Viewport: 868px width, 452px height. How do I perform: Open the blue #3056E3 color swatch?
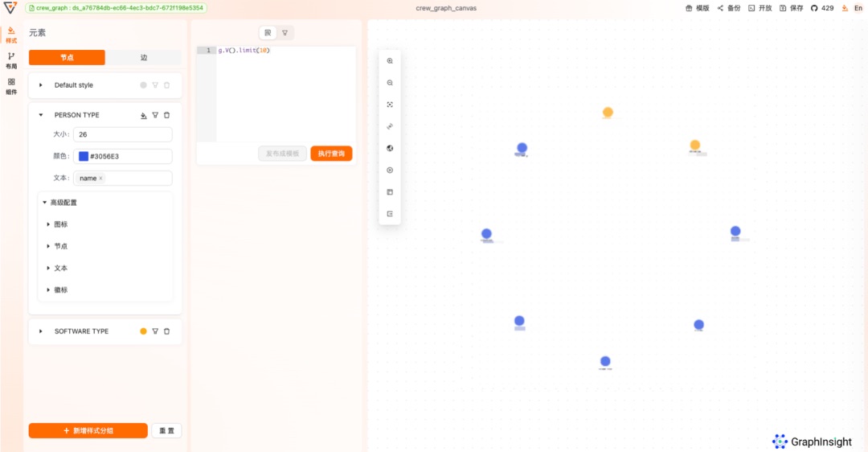84,156
